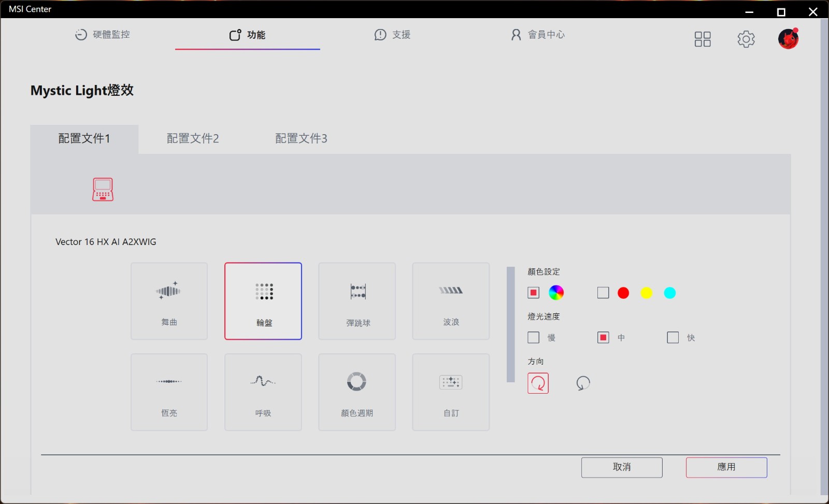Select the 舞曲 lighting effect tile

coord(169,301)
